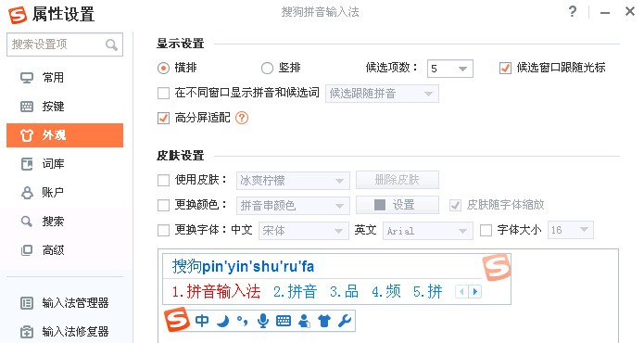Open the 候选项数 dropdown showing 5
Image resolution: width=644 pixels, height=343 pixels.
pyautogui.click(x=450, y=69)
